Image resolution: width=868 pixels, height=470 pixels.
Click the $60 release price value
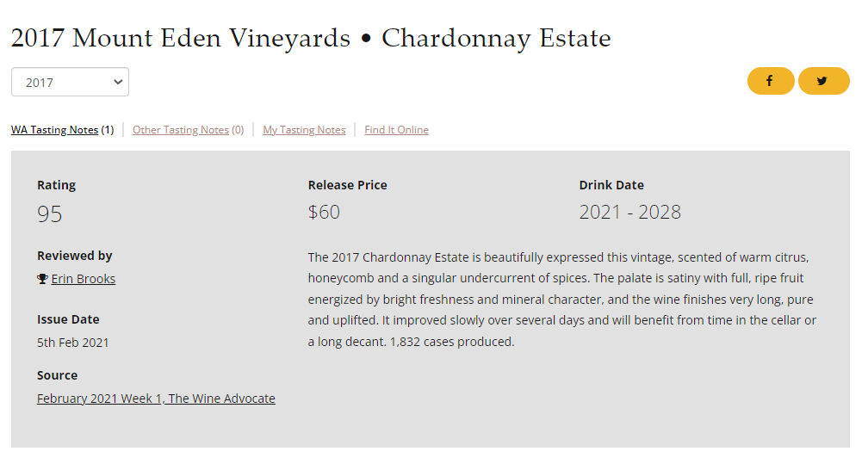click(x=324, y=212)
